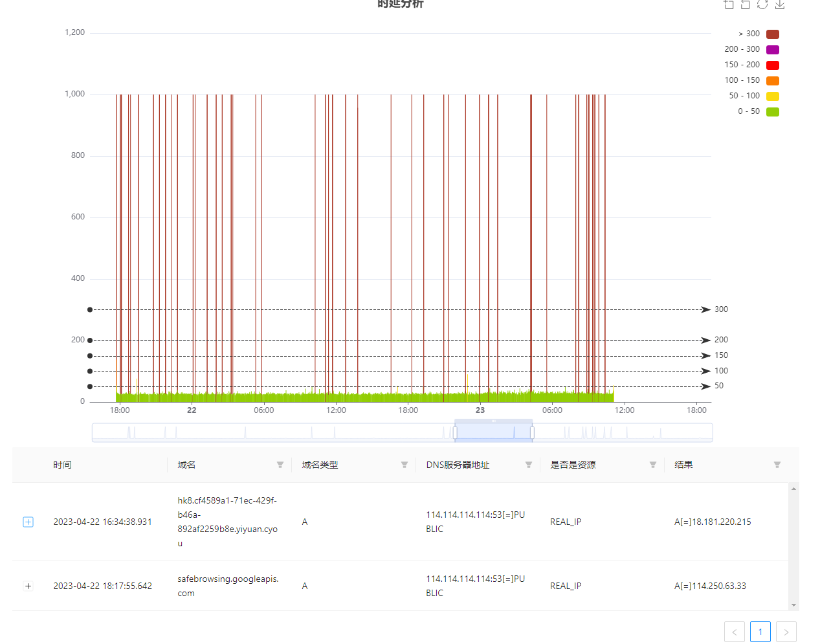Expand the safebrowsing.googleapis.com row
The width and height of the screenshot is (820, 644).
[x=28, y=586]
